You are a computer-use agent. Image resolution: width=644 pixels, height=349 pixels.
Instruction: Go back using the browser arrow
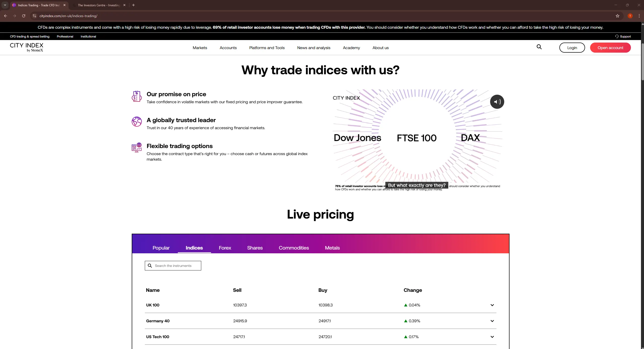click(5, 16)
